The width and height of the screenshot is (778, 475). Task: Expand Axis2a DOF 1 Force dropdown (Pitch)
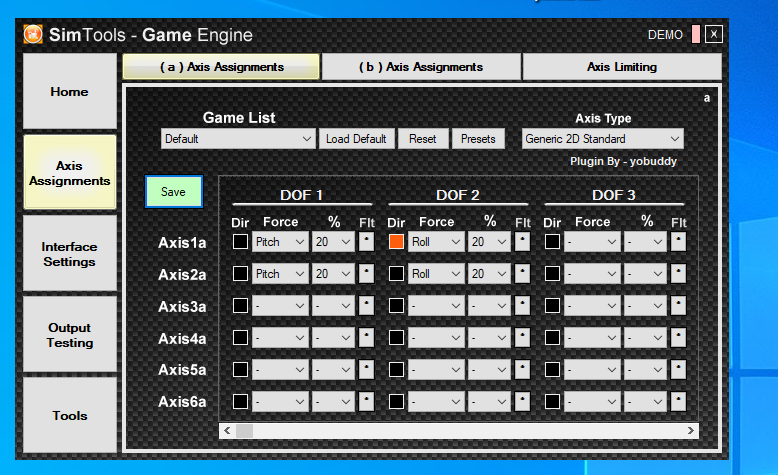click(280, 273)
